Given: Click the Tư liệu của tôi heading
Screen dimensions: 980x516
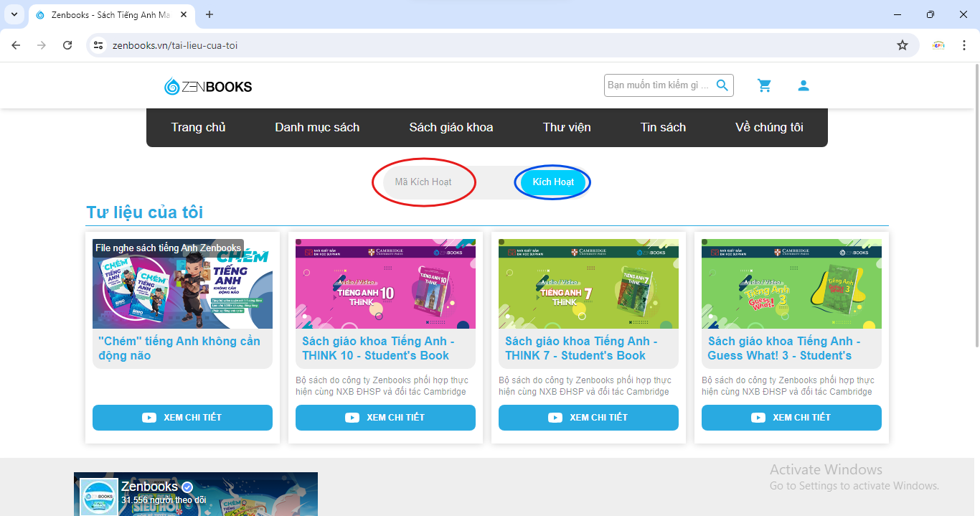Looking at the screenshot, I should tap(145, 212).
